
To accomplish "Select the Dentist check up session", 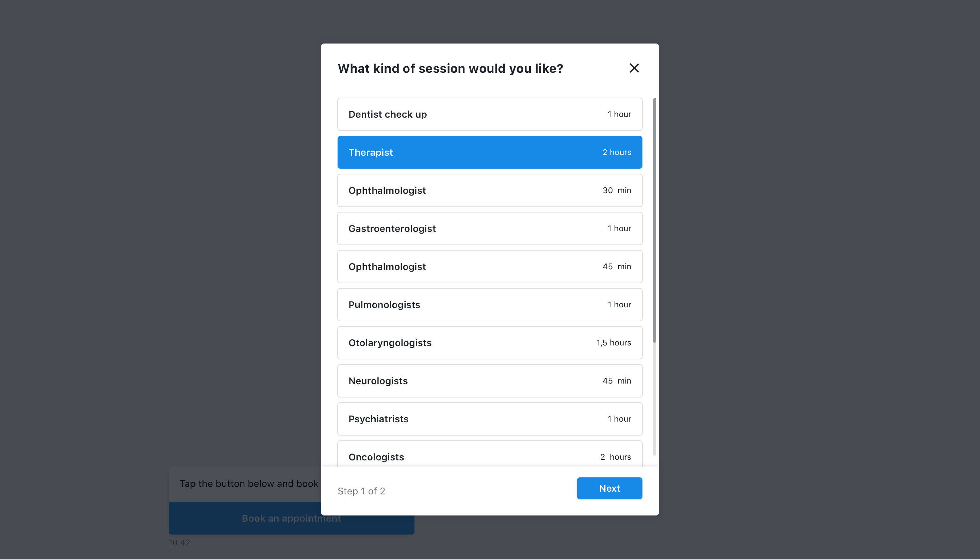I will click(490, 114).
